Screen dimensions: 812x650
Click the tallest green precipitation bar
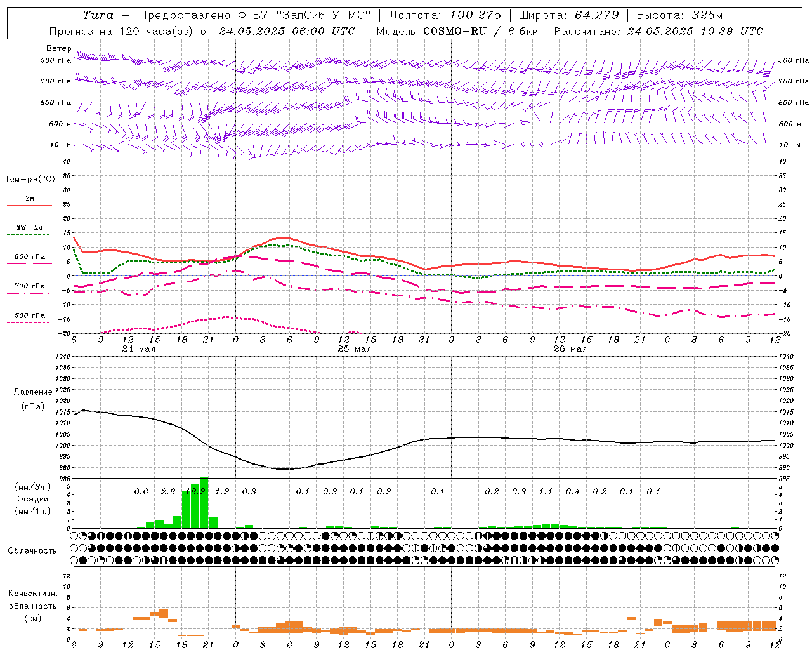pos(204,503)
